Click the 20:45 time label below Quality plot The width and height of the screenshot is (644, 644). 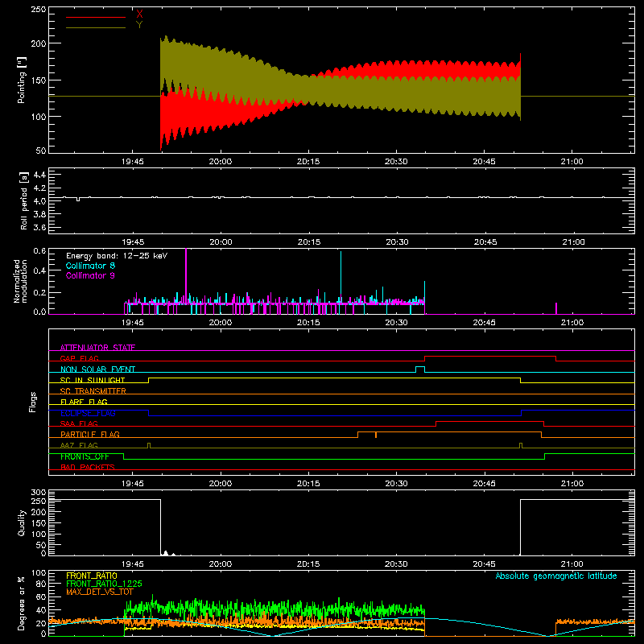pos(485,564)
